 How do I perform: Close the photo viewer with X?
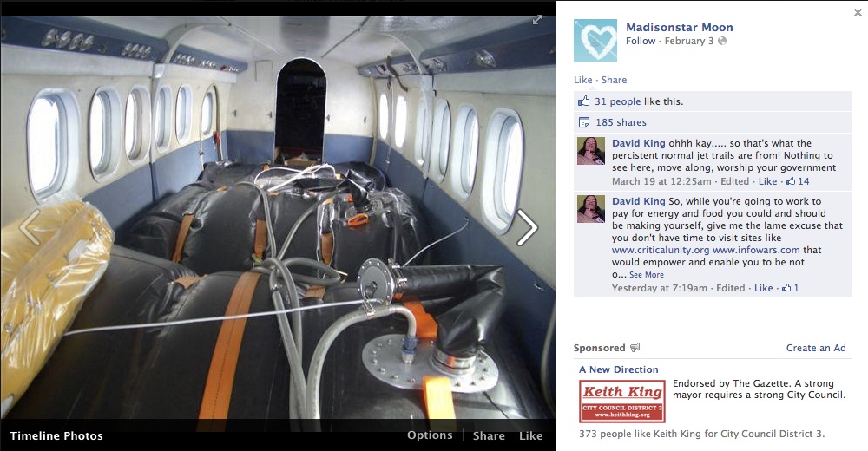[x=858, y=12]
